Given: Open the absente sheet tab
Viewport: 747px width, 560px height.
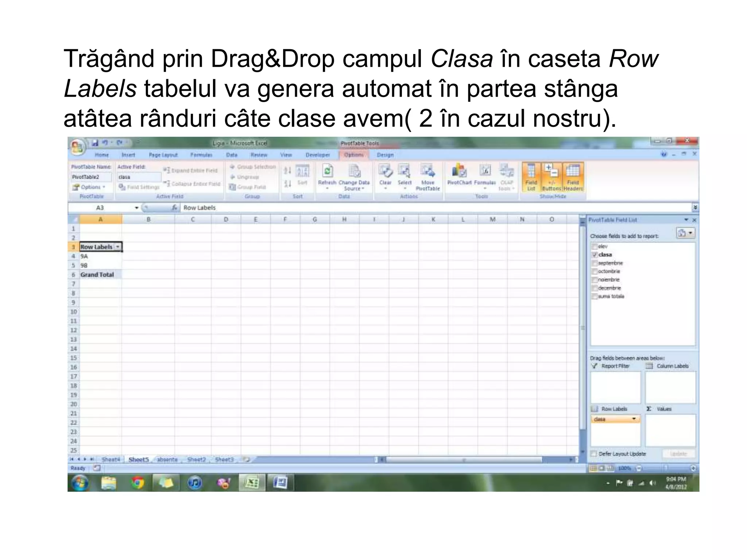Looking at the screenshot, I should (x=167, y=459).
